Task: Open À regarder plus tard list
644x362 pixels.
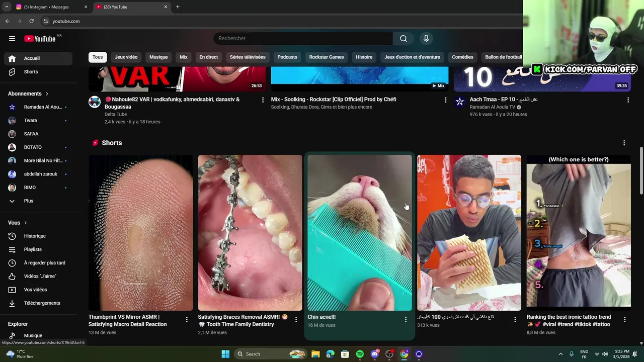Action: 38,263
